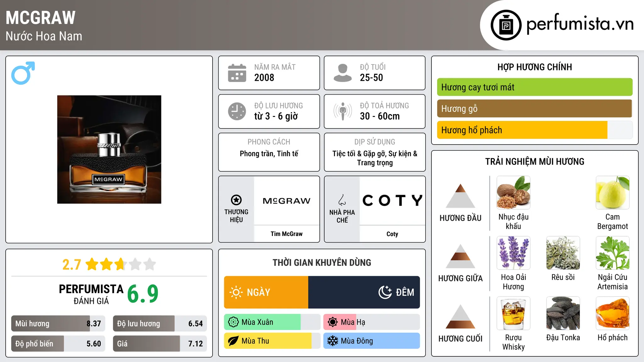Click the Trải Nghiệm Mùi Hương heading

click(535, 162)
